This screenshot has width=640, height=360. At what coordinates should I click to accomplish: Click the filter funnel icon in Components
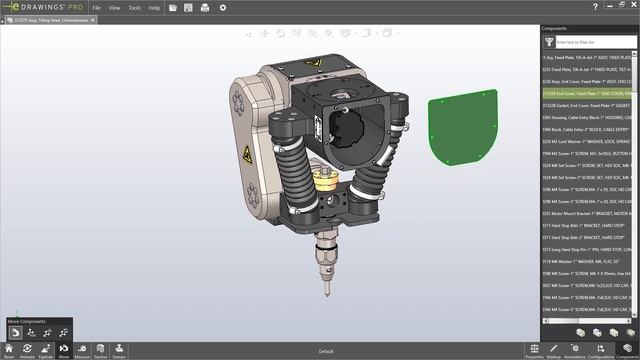549,42
